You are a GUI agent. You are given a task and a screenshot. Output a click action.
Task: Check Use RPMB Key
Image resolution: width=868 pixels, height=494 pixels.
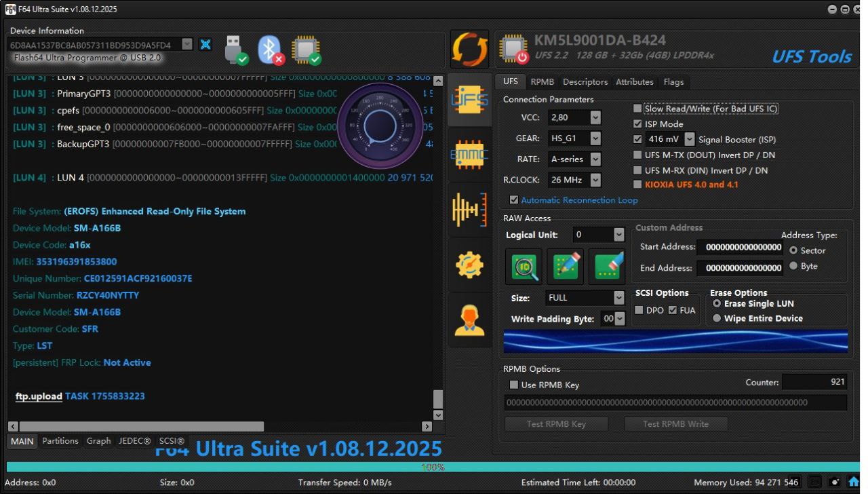tap(514, 385)
